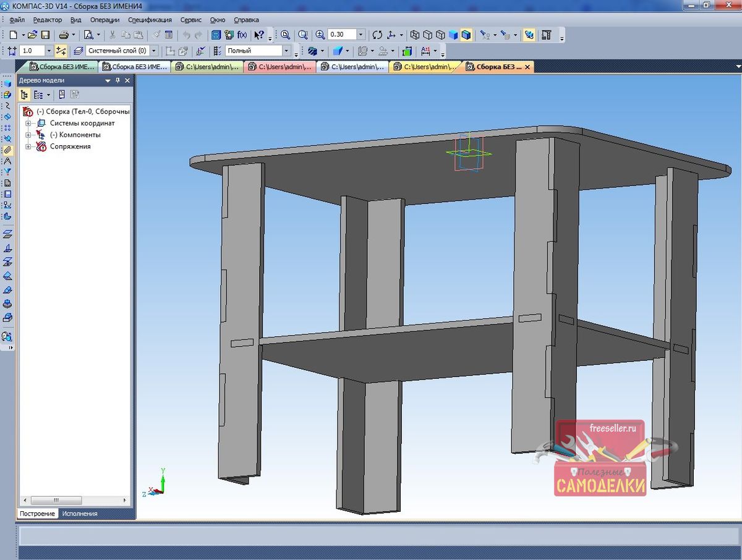Select the (-) Компоненты tree item
This screenshot has width=742, height=560.
pos(75,135)
